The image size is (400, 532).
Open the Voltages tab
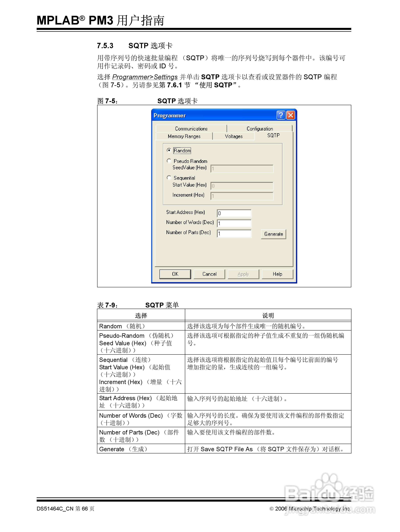click(233, 136)
